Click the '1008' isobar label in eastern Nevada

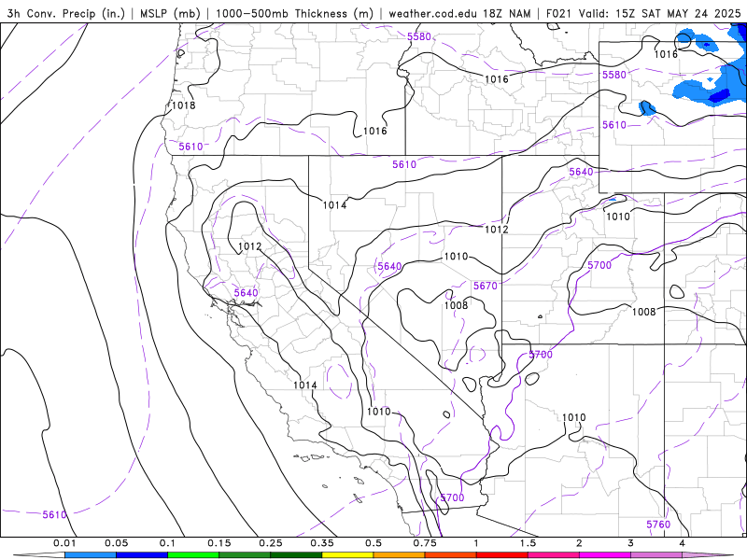(x=456, y=305)
